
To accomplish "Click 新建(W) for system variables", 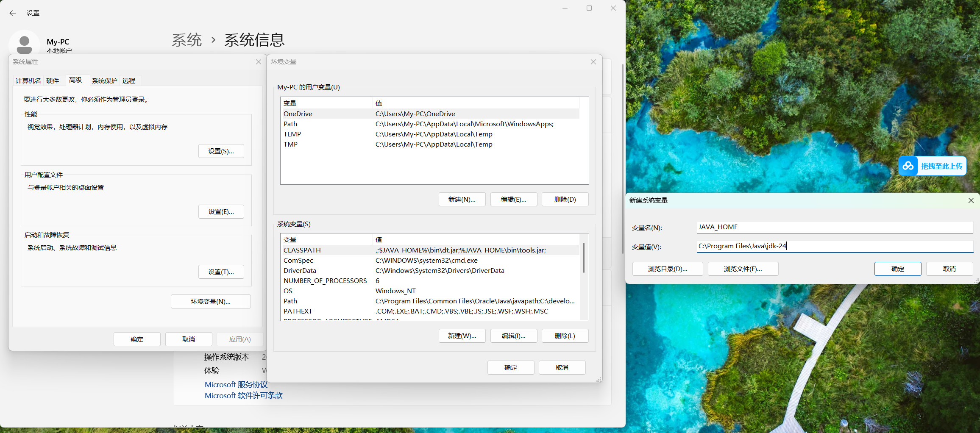I will click(462, 336).
